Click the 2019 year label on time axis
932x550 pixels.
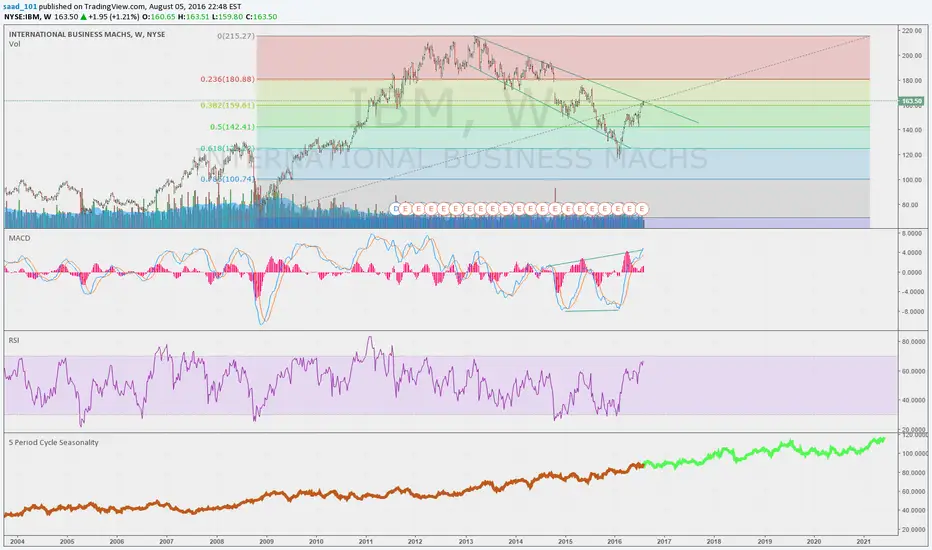[764, 542]
